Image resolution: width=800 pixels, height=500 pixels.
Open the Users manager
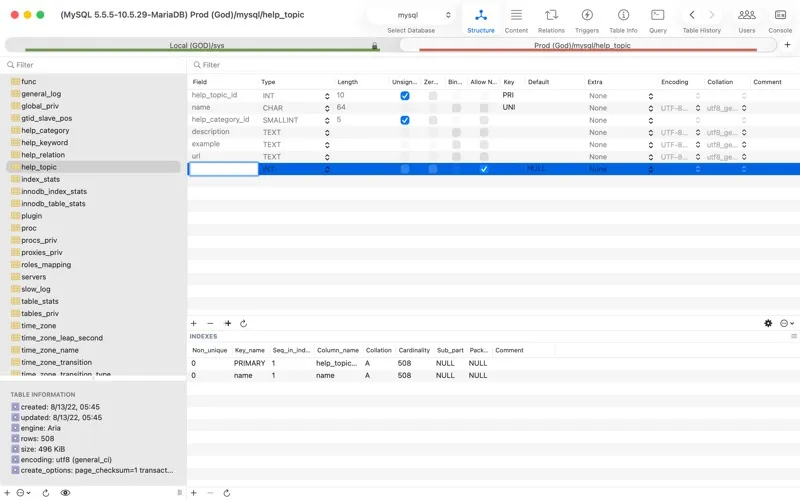pyautogui.click(x=746, y=21)
